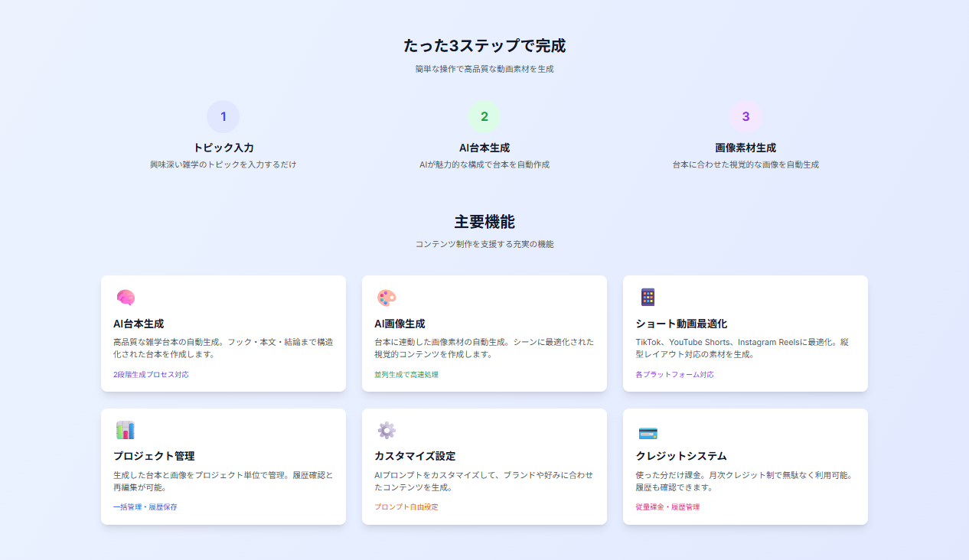
Task: Click the gear icon in カスタマイズ設定 card
Action: pos(387,430)
